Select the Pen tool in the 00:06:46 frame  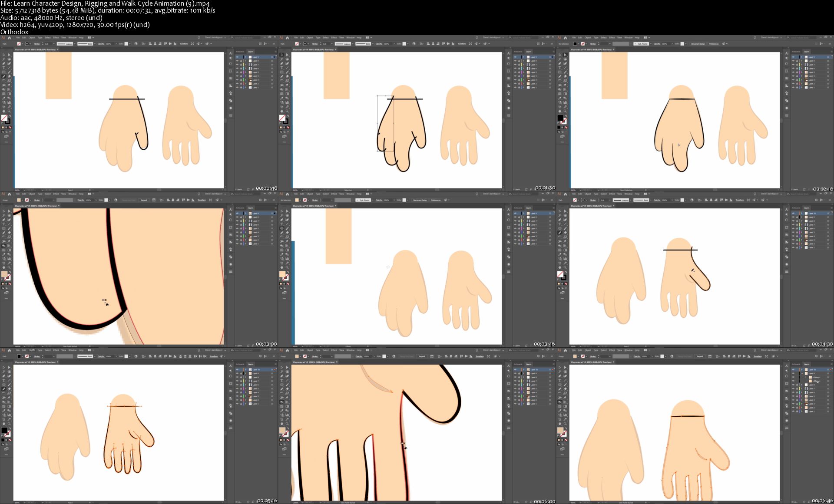(559, 376)
